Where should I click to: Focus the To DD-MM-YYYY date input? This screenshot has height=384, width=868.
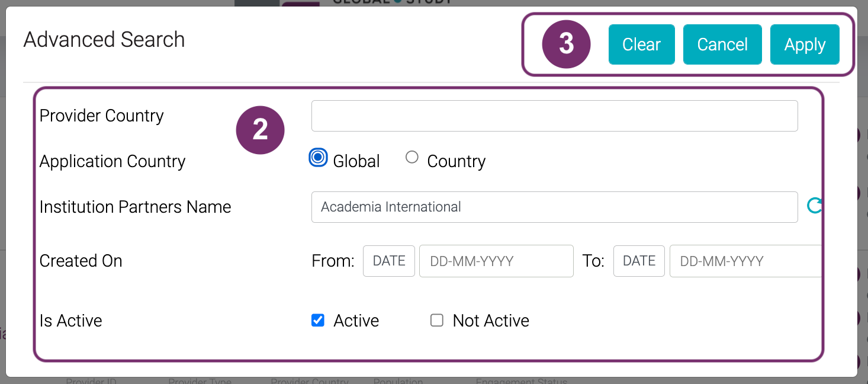click(745, 261)
